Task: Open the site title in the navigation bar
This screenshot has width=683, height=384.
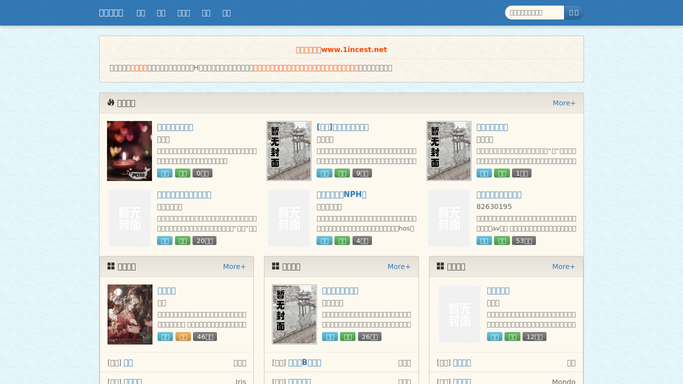Action: coord(111,13)
